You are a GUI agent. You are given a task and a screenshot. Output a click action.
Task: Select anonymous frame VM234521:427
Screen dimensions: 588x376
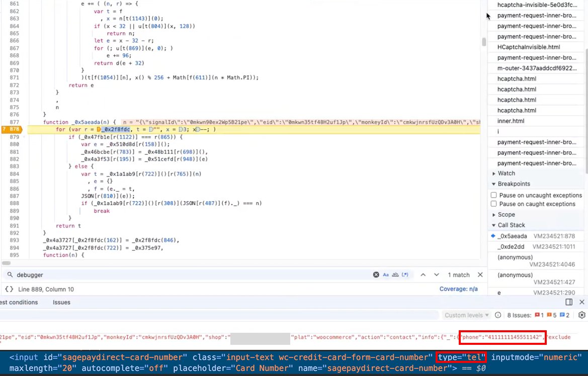coord(536,278)
